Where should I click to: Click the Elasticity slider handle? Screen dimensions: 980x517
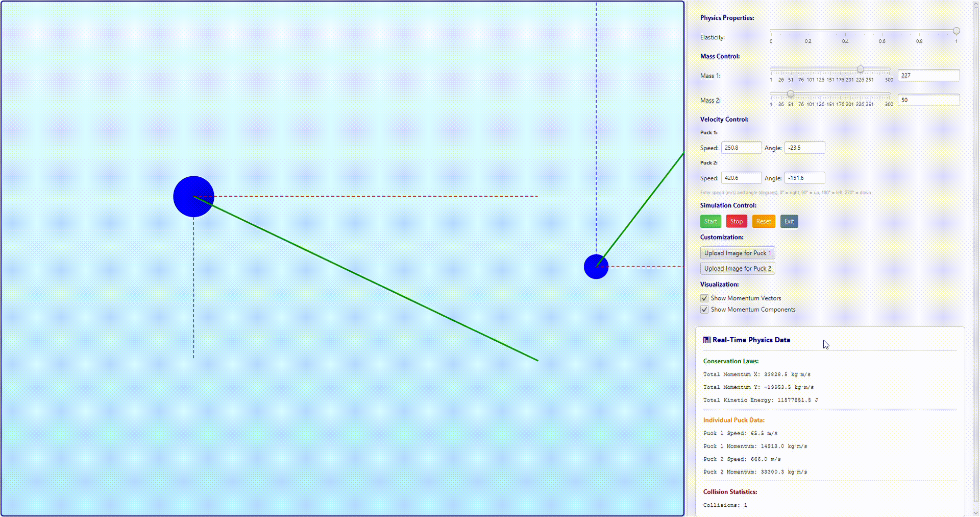click(956, 31)
